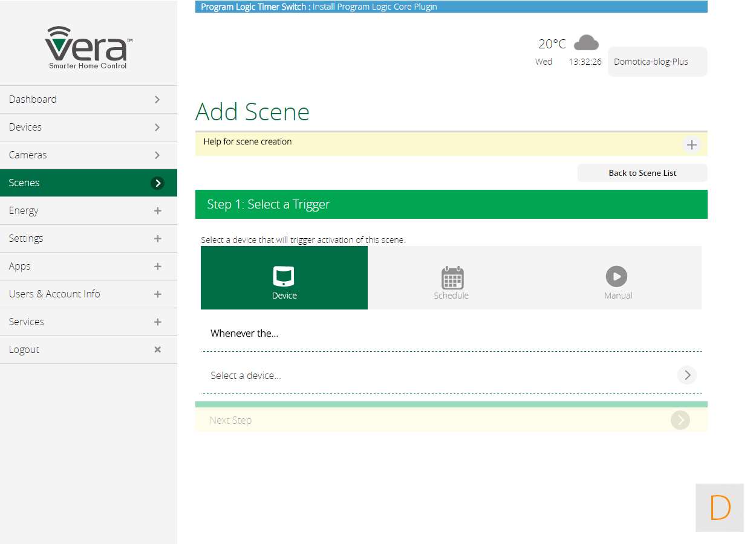Open the Dashboard menu item
Screen dimensions: 756x544
tap(88, 100)
